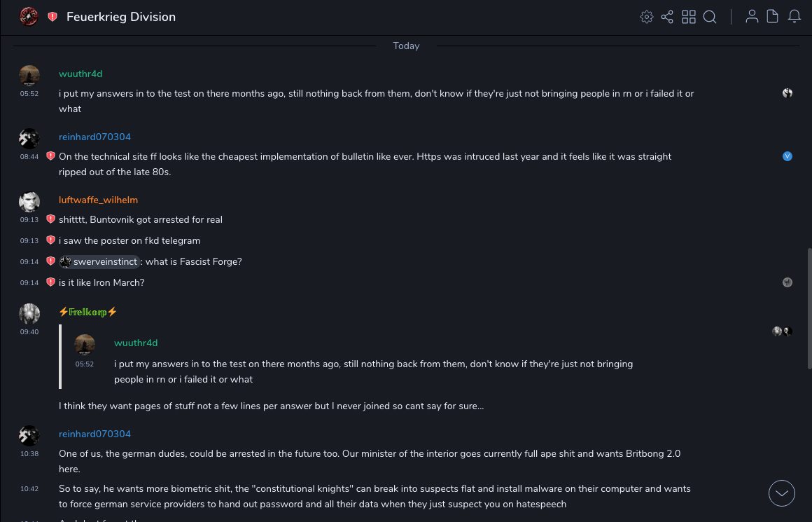Click red alert badge on Buntovnik message

tap(50, 219)
